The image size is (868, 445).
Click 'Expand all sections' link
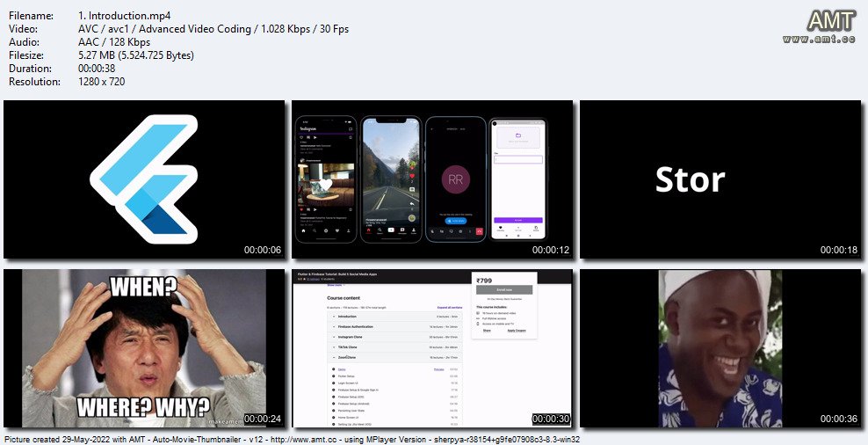point(450,307)
